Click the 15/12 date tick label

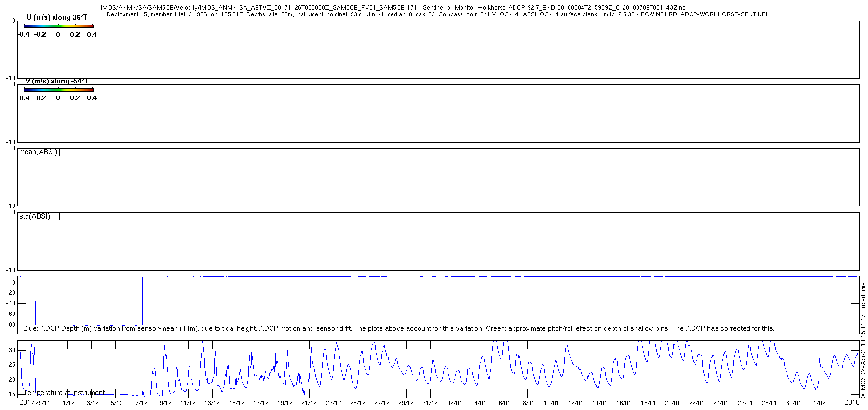click(x=236, y=403)
